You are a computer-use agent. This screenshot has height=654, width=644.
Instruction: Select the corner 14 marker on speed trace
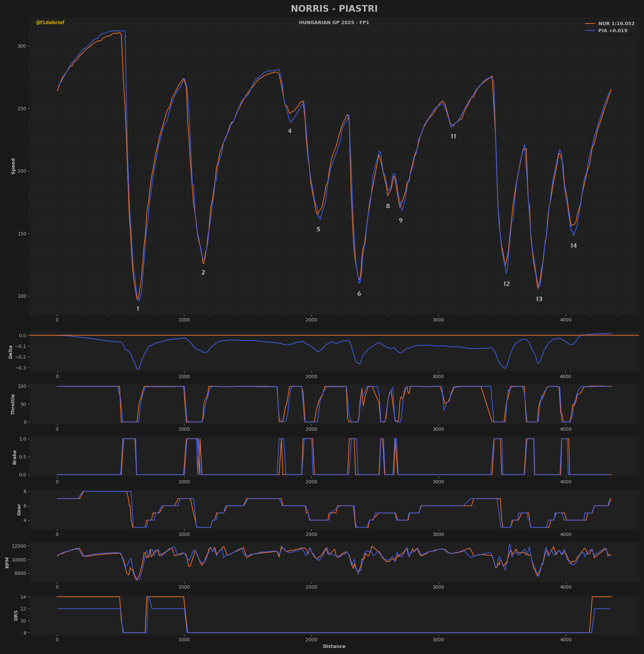[x=574, y=246]
